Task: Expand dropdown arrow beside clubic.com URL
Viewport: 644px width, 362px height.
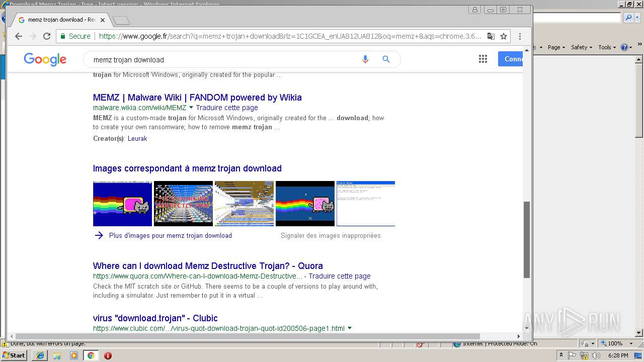Action: coord(350,328)
